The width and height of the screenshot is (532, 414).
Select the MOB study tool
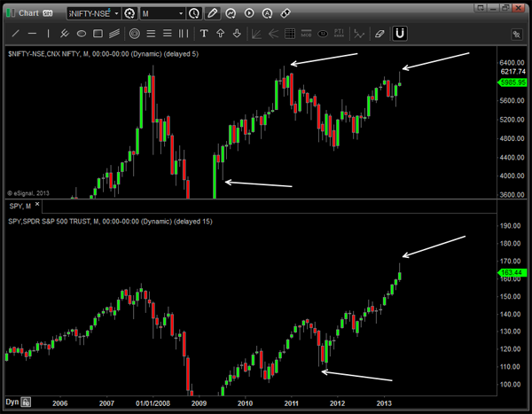pyautogui.click(x=306, y=34)
